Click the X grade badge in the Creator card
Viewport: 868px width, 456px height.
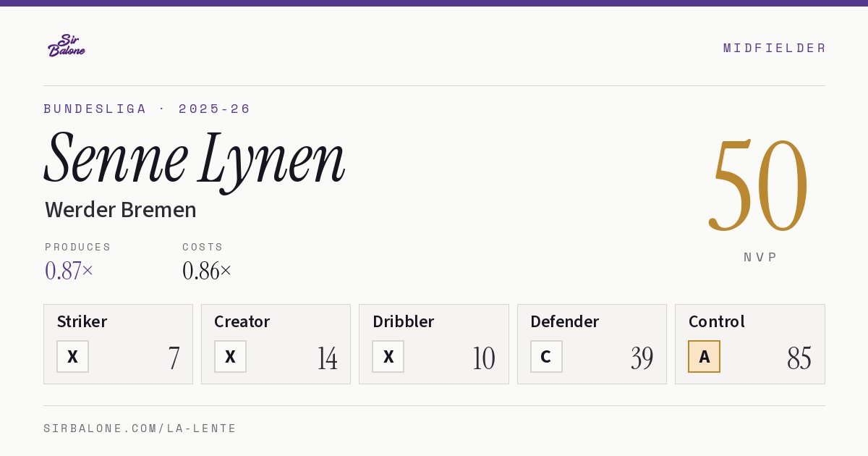pos(230,356)
